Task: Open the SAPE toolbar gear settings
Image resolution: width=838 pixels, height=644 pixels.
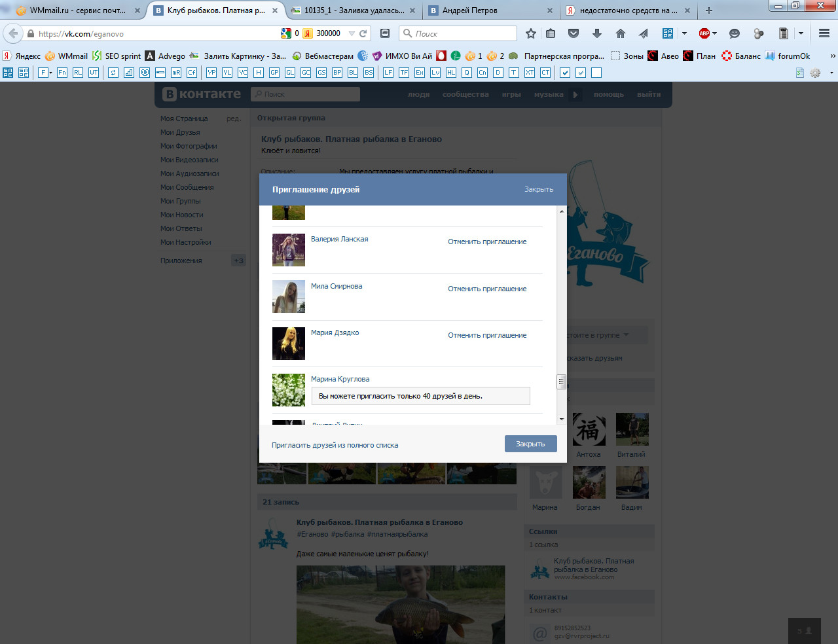Action: 815,73
